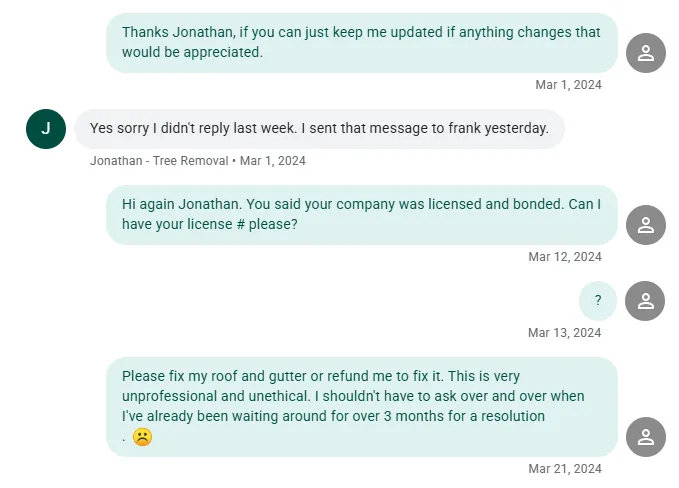Select the 'Thanks Jonathan' message bubble

(x=361, y=43)
